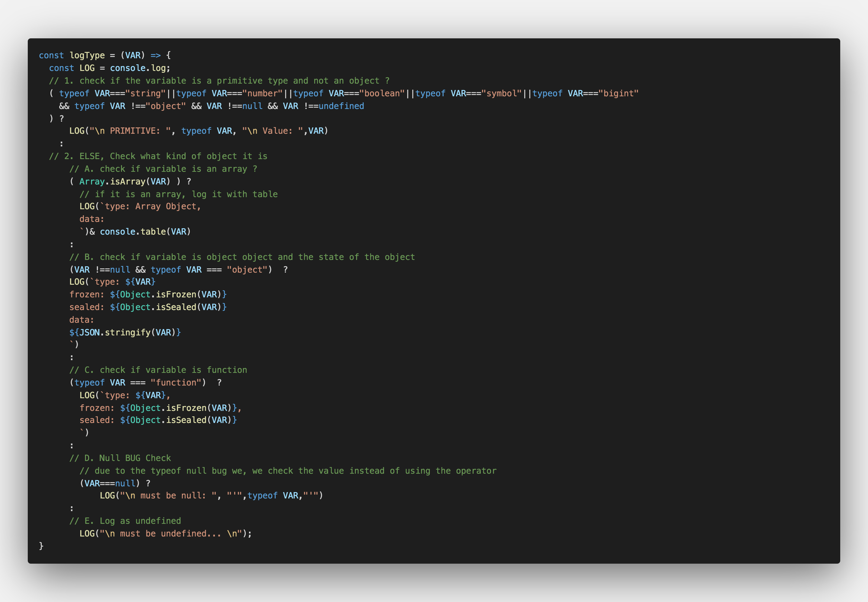Click the "\n must be null: " string
The height and width of the screenshot is (602, 868).
pos(168,496)
